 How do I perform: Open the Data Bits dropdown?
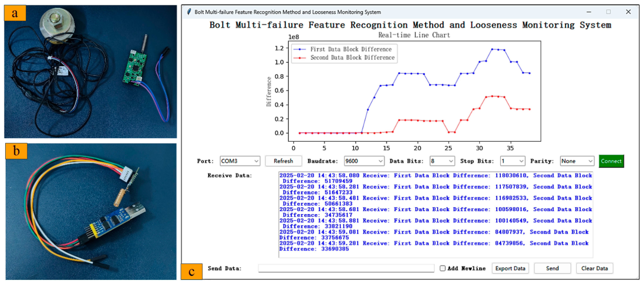[x=451, y=161]
